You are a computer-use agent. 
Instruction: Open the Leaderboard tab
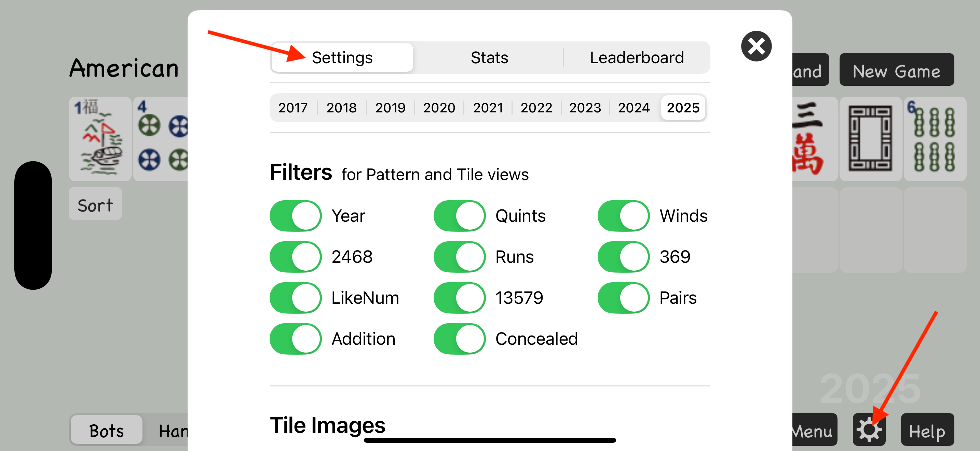[637, 57]
